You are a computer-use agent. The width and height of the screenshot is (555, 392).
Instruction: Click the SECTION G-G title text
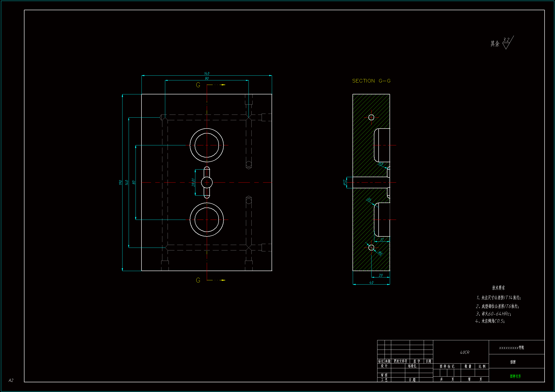(371, 81)
